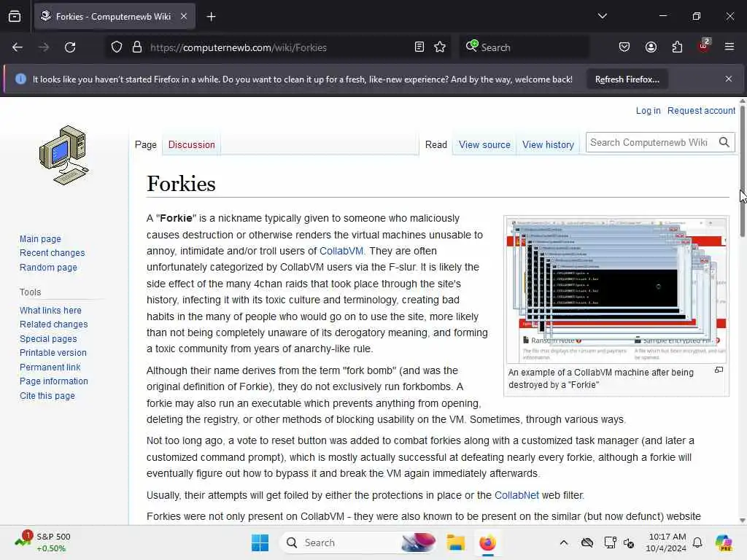The image size is (747, 560).
Task: Expand the list all tabs chevron
Action: (x=603, y=16)
